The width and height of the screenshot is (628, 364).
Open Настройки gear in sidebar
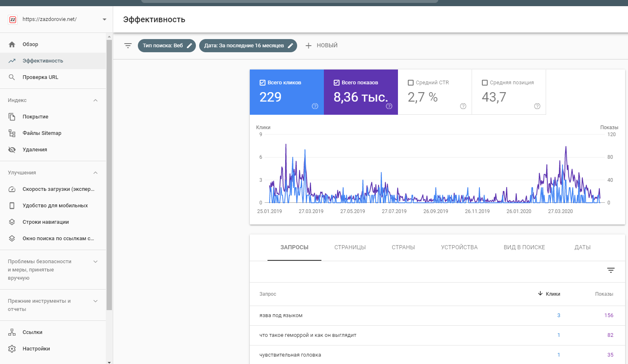pyautogui.click(x=12, y=349)
